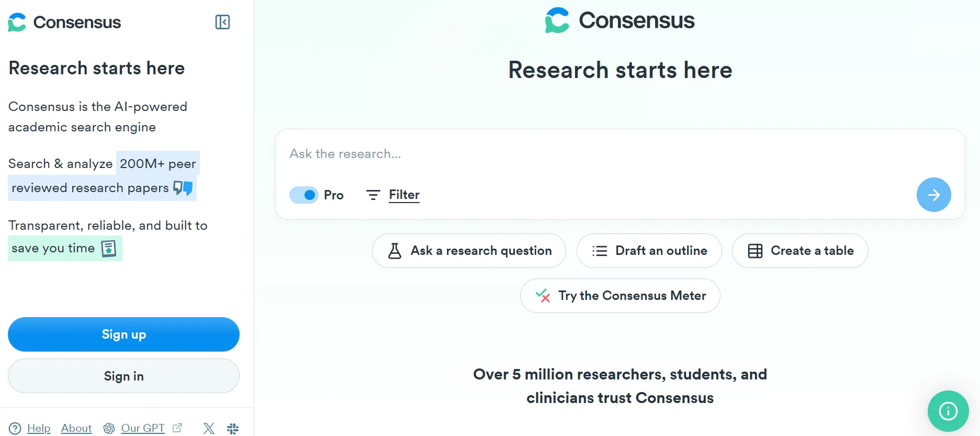This screenshot has width=980, height=436.
Task: Click the table grid icon on Create a table
Action: [x=755, y=251]
